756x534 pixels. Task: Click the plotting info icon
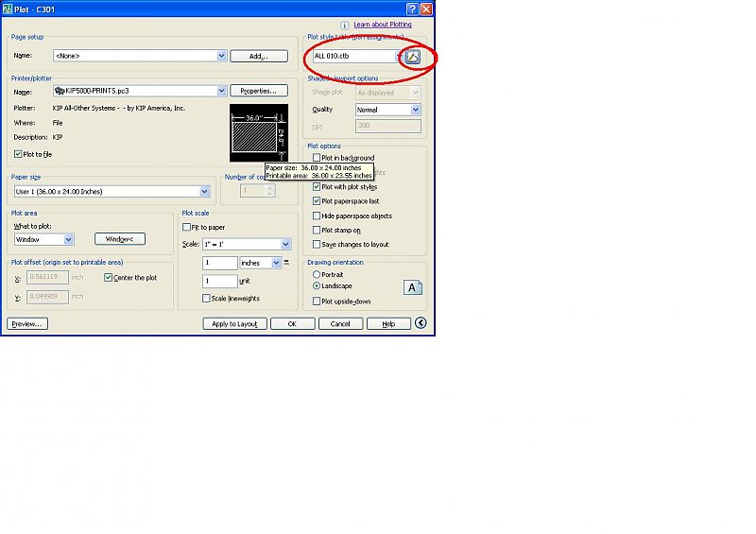pyautogui.click(x=344, y=26)
